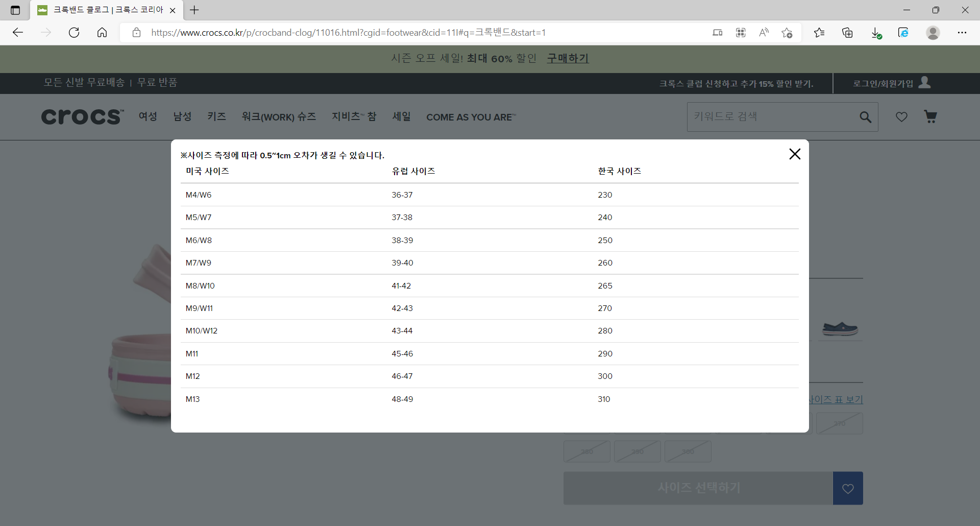Click the 사이즈 표 보기 link
Viewport: 980px width, 526px height.
tap(836, 399)
